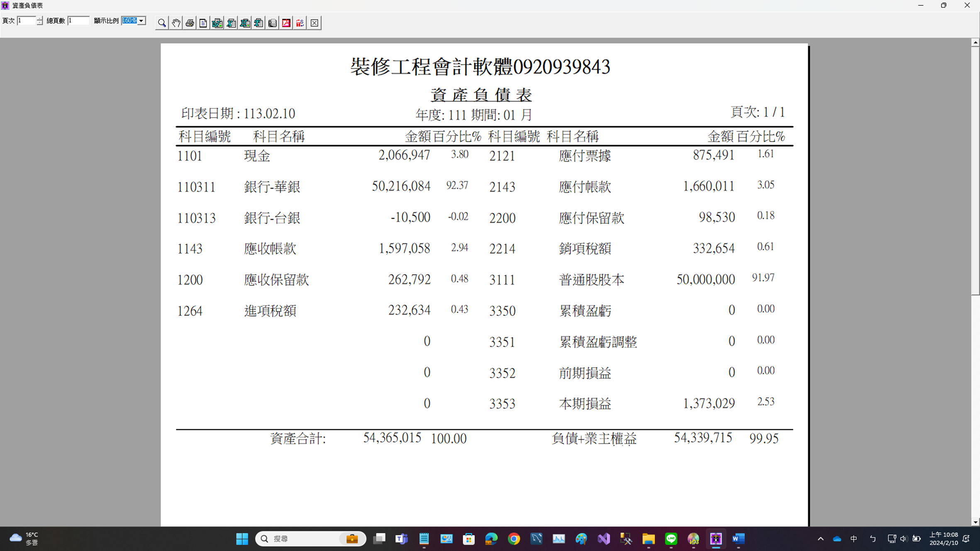Click account name 銷項稅額
The height and width of the screenshot is (551, 980).
coord(585,248)
